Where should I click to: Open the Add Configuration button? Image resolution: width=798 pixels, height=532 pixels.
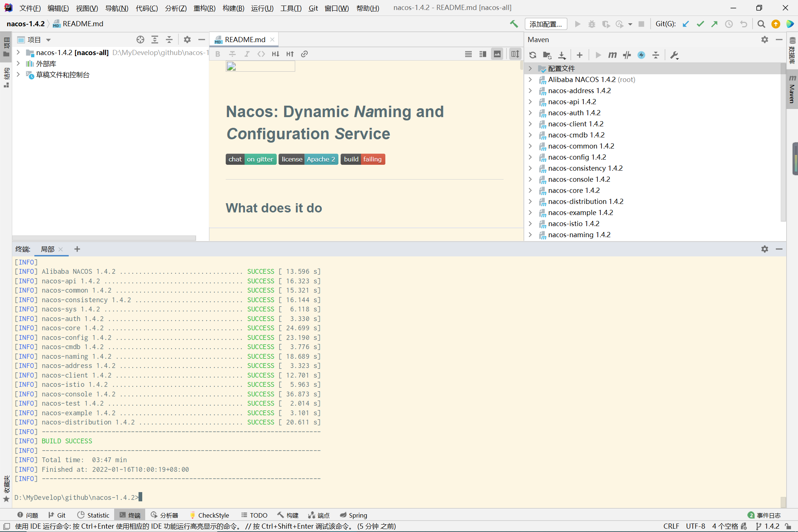[546, 24]
